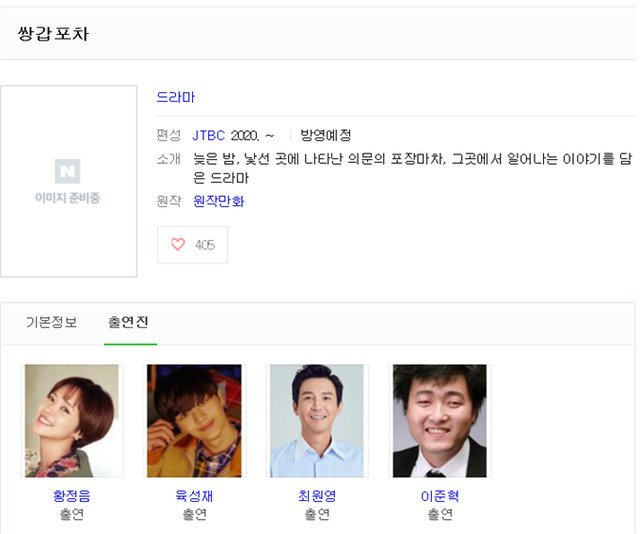Image resolution: width=640 pixels, height=534 pixels.
Task: Click the heart like icon
Action: (x=178, y=244)
